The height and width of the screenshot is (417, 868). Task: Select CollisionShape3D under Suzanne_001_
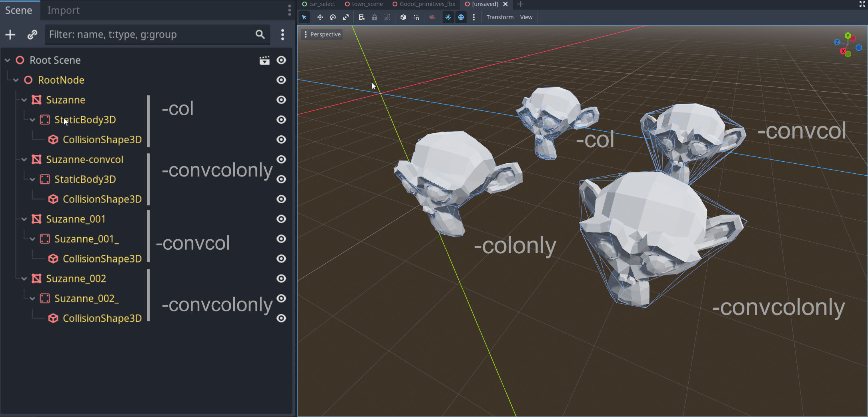[102, 259]
